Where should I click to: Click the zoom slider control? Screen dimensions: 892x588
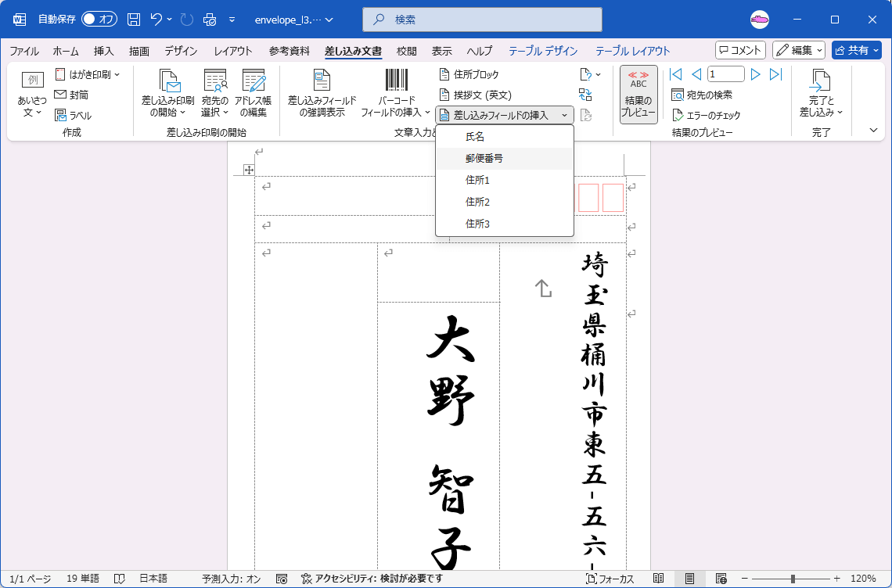tap(793, 579)
